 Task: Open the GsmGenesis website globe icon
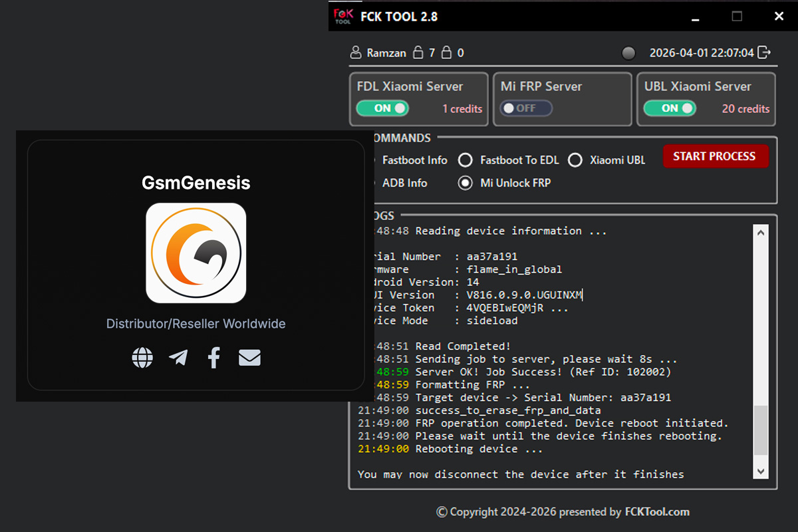(142, 358)
